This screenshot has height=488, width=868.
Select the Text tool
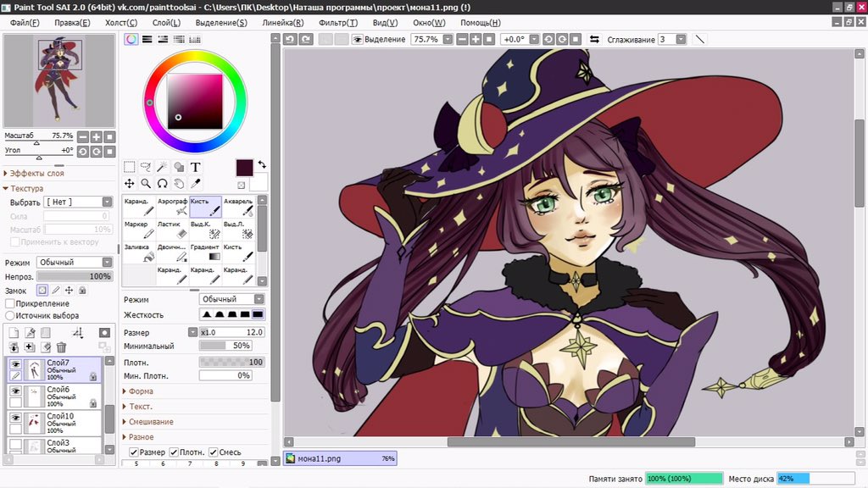(196, 167)
